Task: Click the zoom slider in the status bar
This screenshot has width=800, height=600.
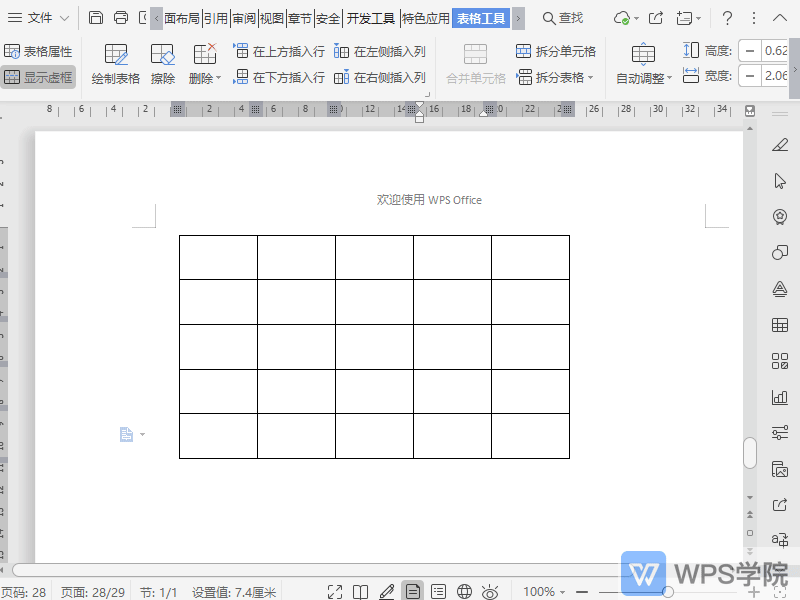Action: pos(668,592)
